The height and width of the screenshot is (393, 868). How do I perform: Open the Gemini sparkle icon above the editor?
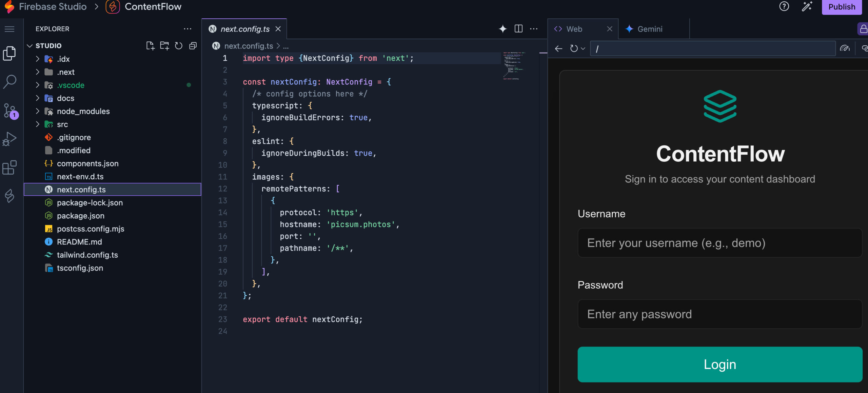pos(502,29)
